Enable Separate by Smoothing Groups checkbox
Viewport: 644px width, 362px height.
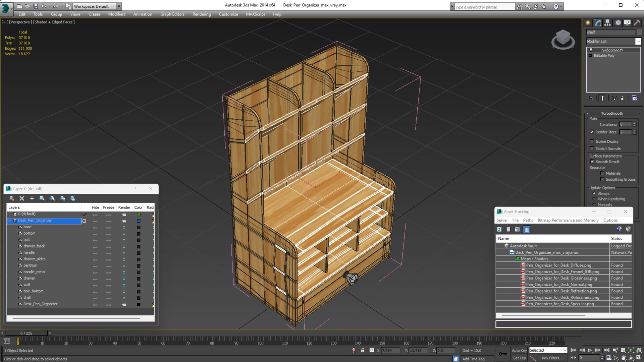[x=602, y=179]
